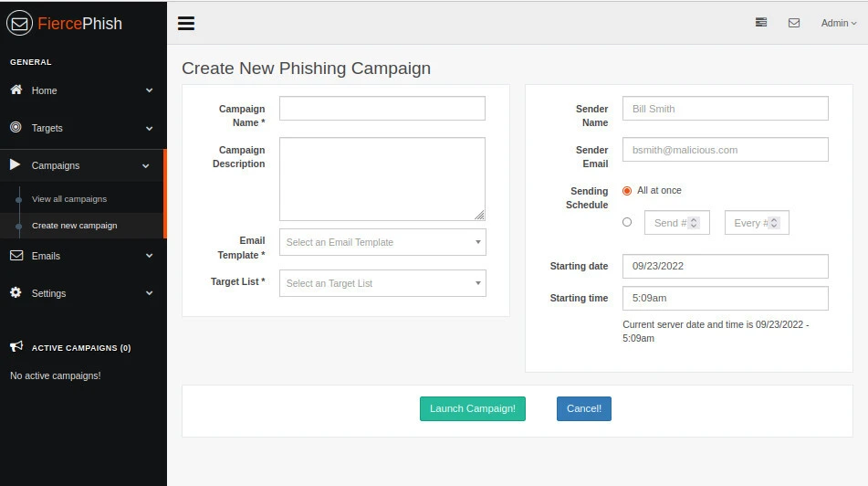Screen dimensions: 868x486
Task: Click the Home house icon in sidebar
Action: click(x=16, y=90)
